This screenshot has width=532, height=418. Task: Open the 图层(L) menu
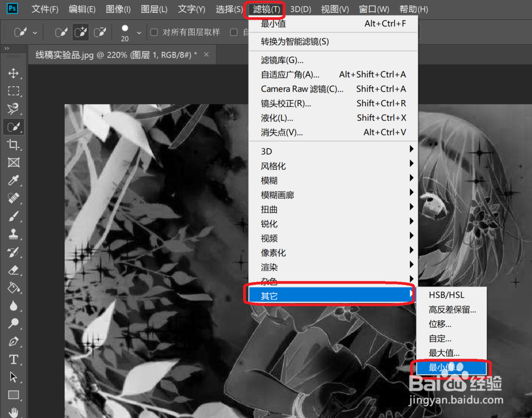[154, 9]
